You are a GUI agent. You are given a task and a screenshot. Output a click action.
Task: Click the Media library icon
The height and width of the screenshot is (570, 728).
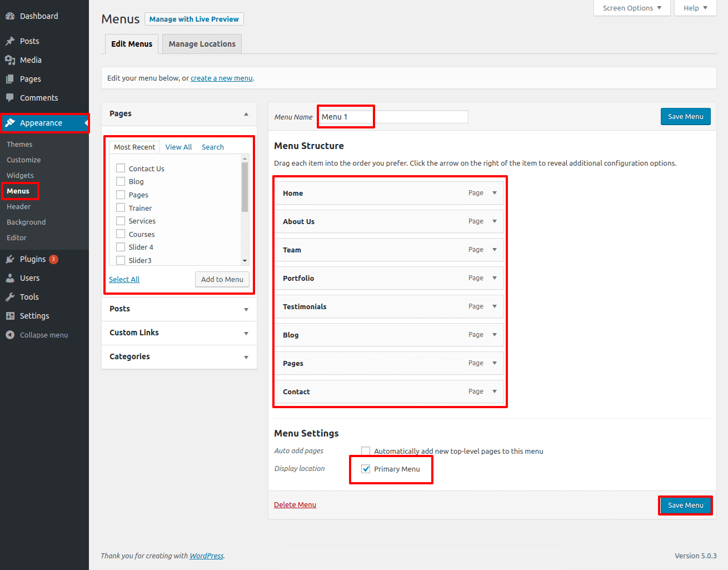(x=10, y=60)
